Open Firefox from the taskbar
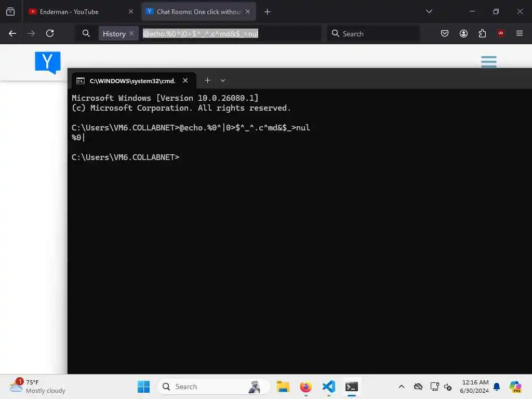Screen dimensions: 532x399 (305, 387)
